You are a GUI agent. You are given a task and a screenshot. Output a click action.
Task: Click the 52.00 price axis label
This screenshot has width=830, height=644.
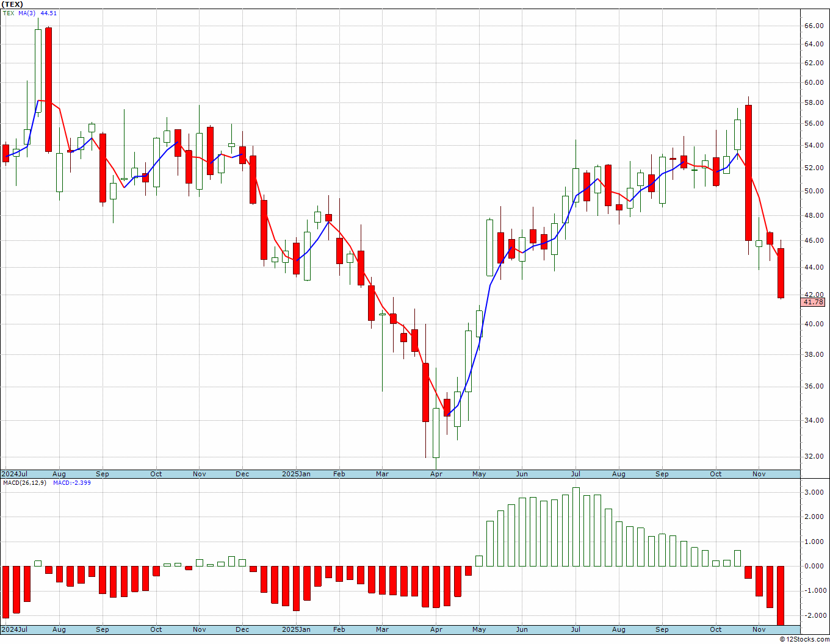point(814,168)
